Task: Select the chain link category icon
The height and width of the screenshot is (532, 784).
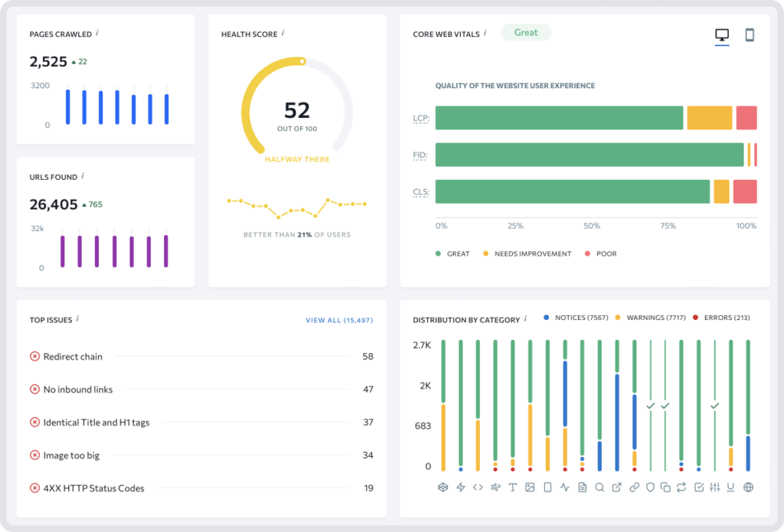Action: click(x=634, y=488)
